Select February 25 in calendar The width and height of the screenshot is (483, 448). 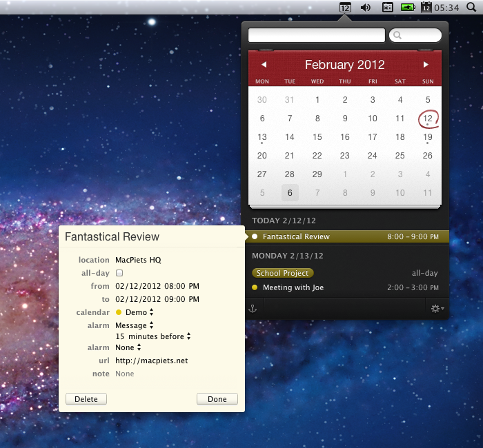(x=400, y=155)
